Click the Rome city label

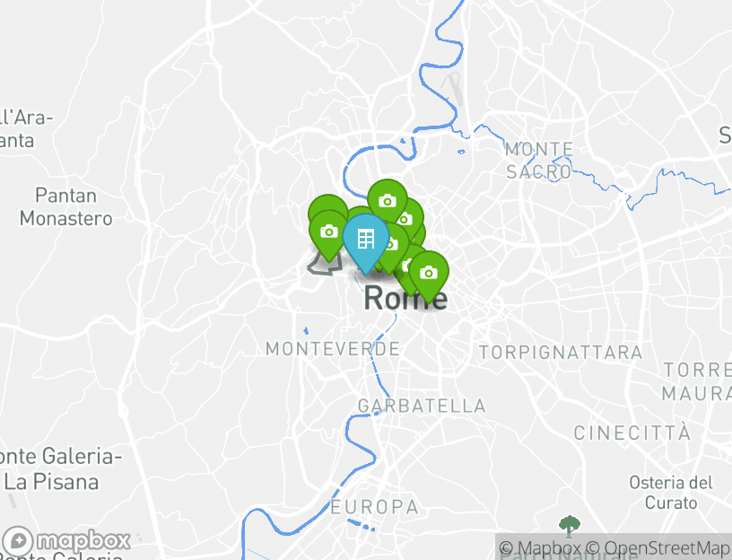pyautogui.click(x=405, y=299)
